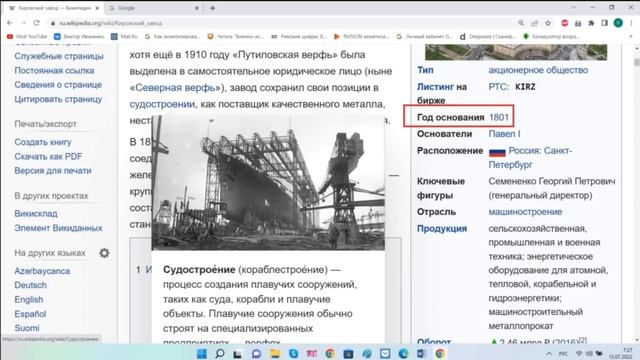Click the Листинг на бирже infobox label
This screenshot has height=360, width=640.
pyautogui.click(x=442, y=93)
